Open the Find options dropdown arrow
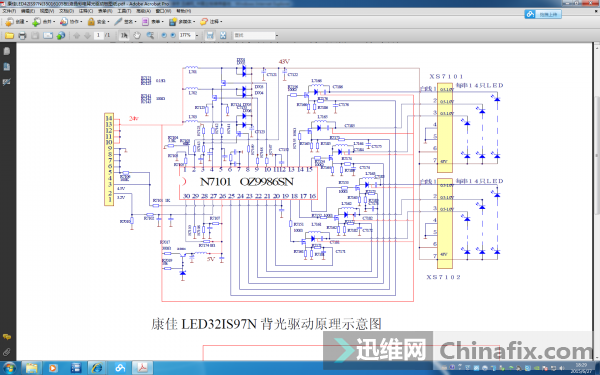 coord(277,36)
